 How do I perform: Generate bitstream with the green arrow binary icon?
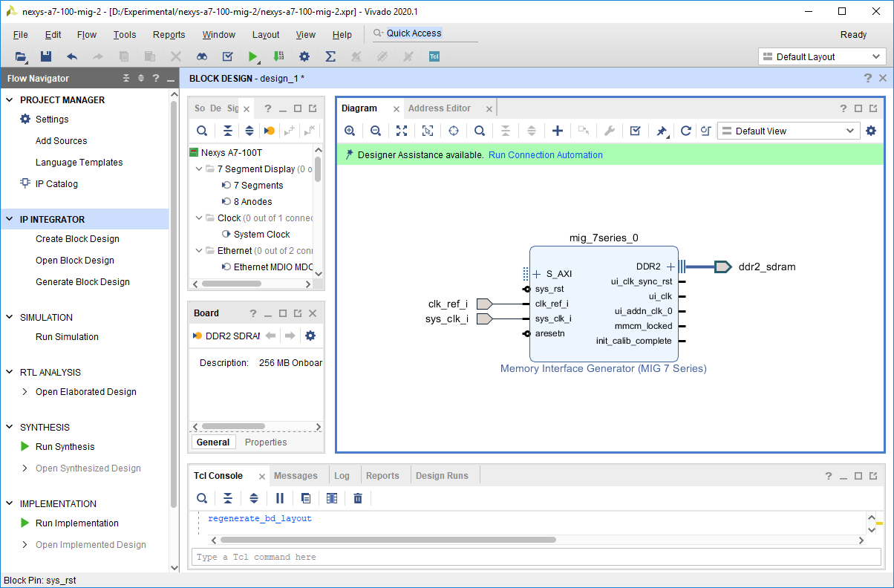[x=278, y=56]
